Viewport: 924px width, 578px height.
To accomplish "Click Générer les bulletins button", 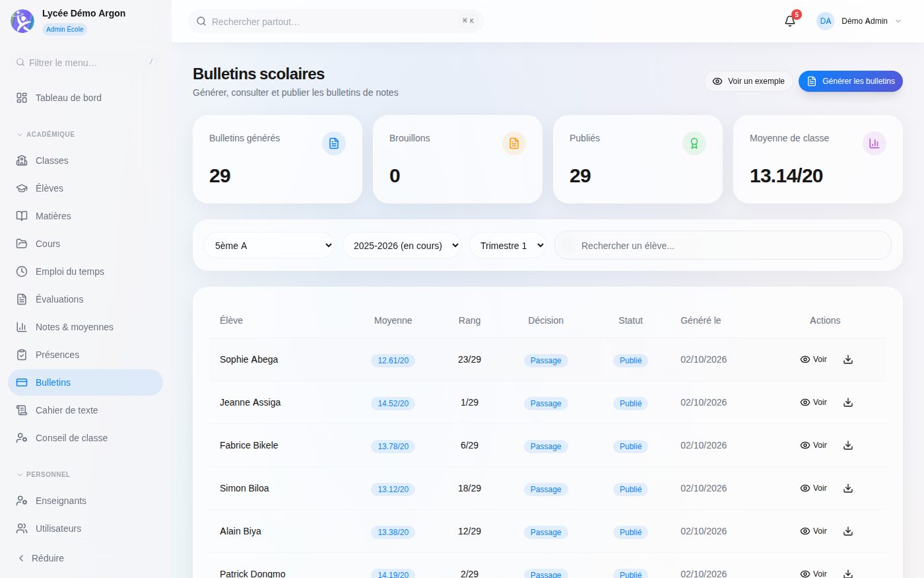I will (x=851, y=81).
